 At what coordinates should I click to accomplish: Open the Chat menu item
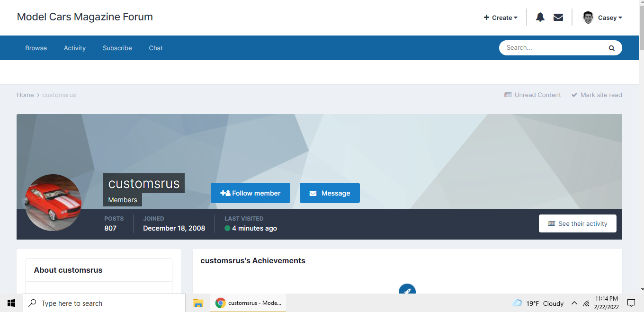click(x=156, y=48)
